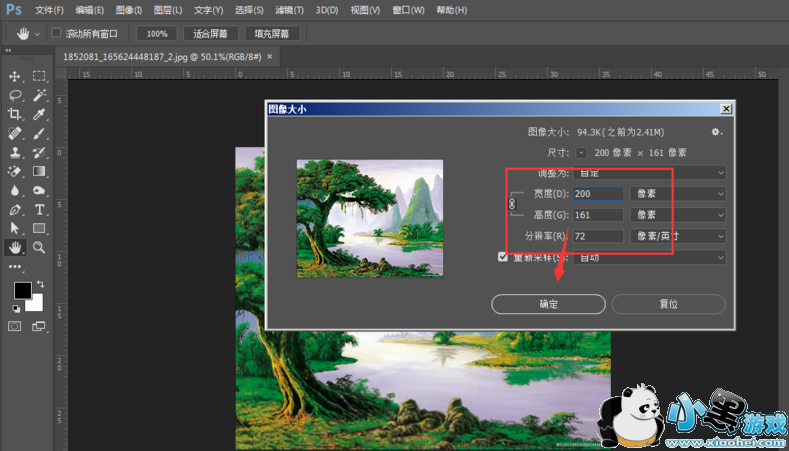
Task: Open the Hand tool preset picker arrow
Action: (x=37, y=34)
